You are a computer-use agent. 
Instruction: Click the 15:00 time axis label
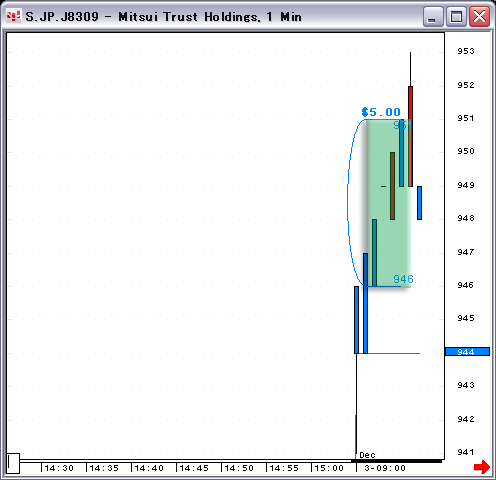click(x=329, y=468)
